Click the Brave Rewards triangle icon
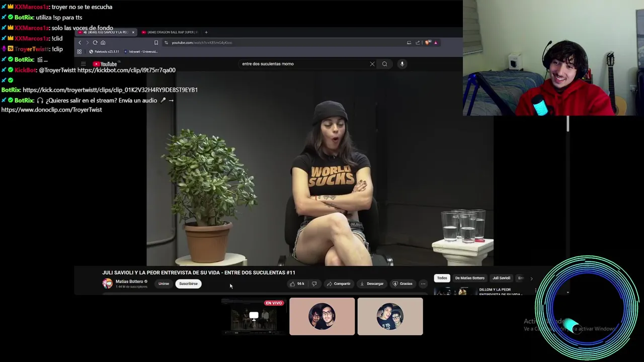Image resolution: width=644 pixels, height=362 pixels. (435, 43)
